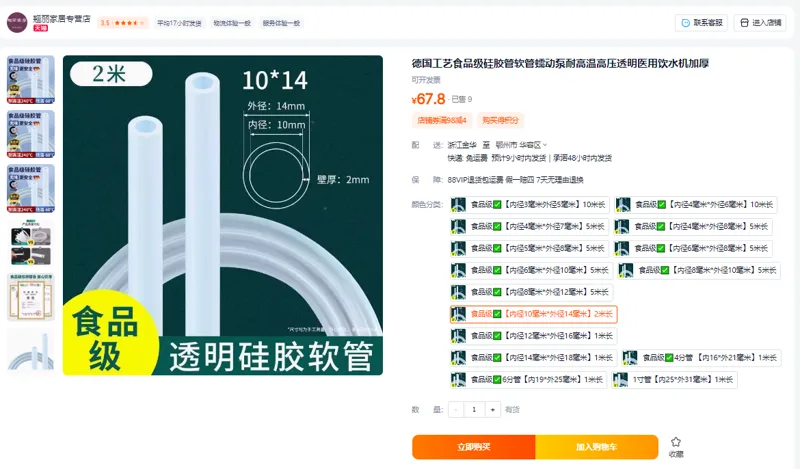Open the store logo avatar
The width and height of the screenshot is (800, 469).
click(x=17, y=22)
